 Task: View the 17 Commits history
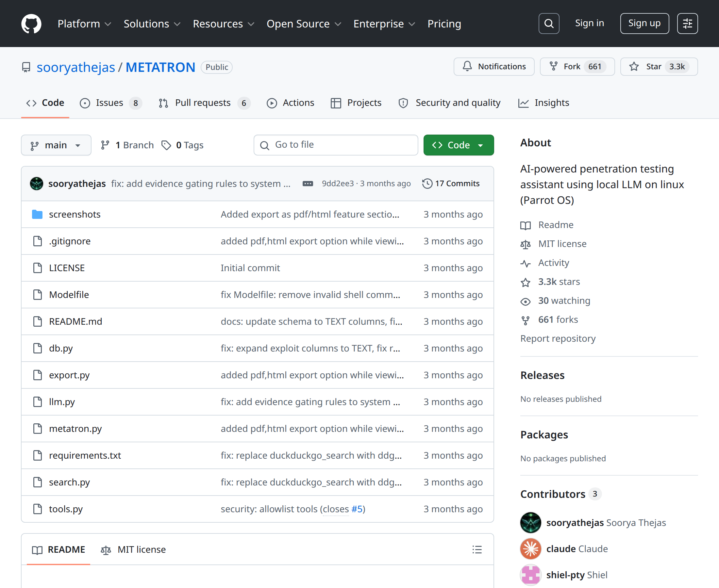coord(451,184)
